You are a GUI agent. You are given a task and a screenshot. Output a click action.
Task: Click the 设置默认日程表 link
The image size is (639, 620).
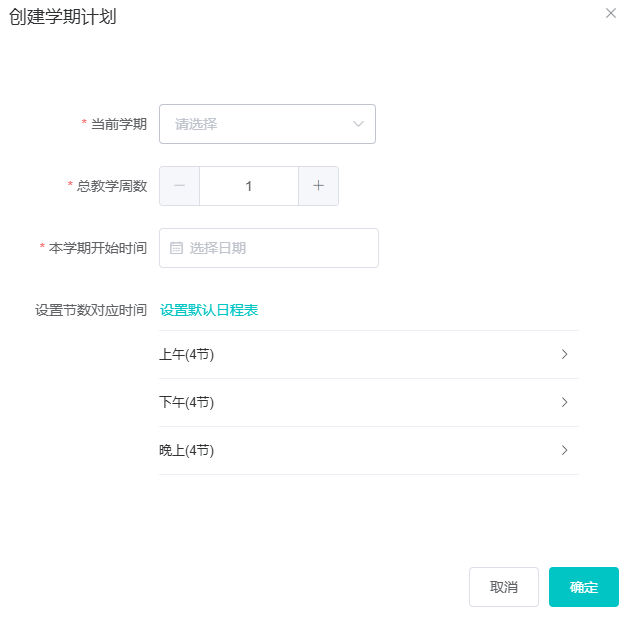(x=209, y=310)
